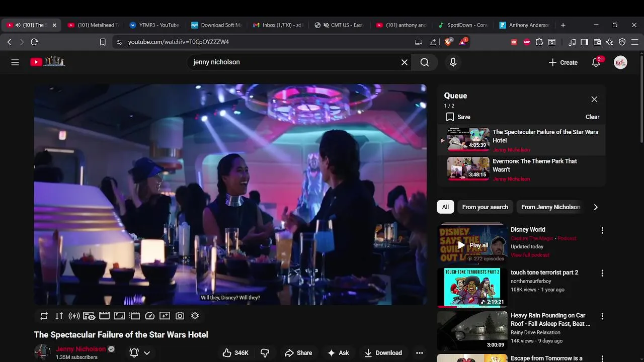Open options for touch tone terrorist part 2

[x=602, y=273]
